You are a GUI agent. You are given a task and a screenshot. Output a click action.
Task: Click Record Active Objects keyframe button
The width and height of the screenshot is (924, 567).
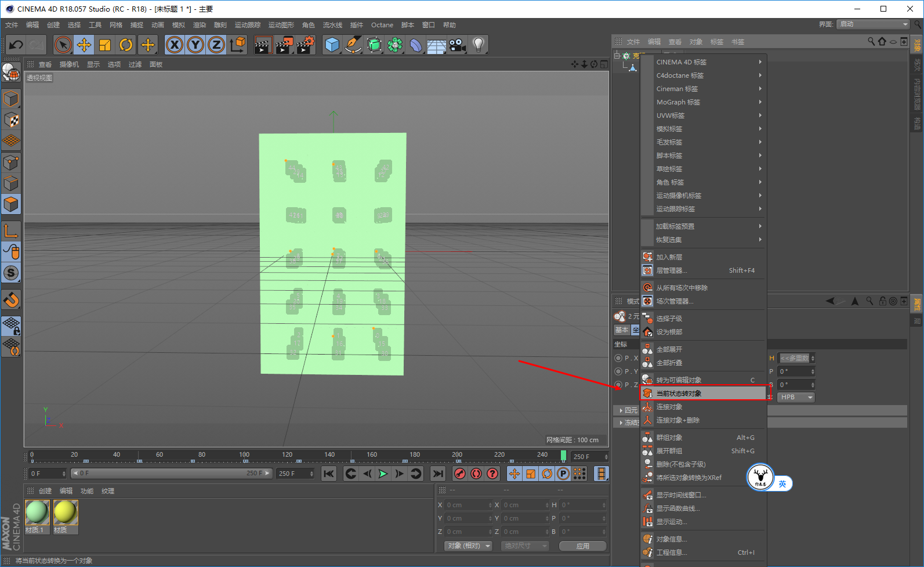pos(460,474)
